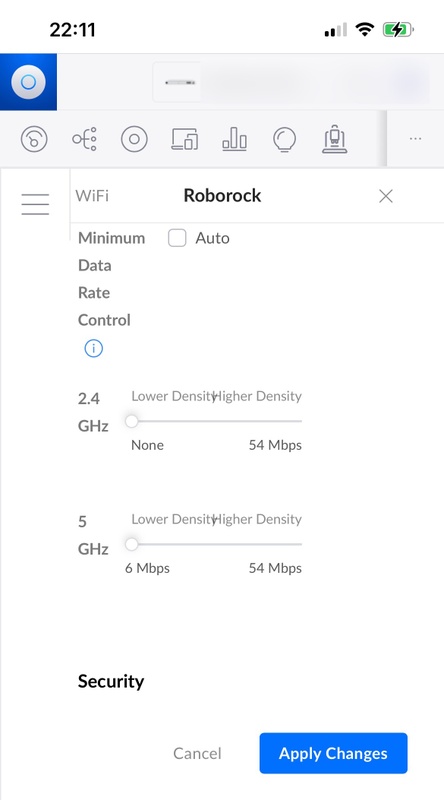Viewport: 444px width, 800px height.
Task: Open the hotspot manager icon
Action: point(335,139)
